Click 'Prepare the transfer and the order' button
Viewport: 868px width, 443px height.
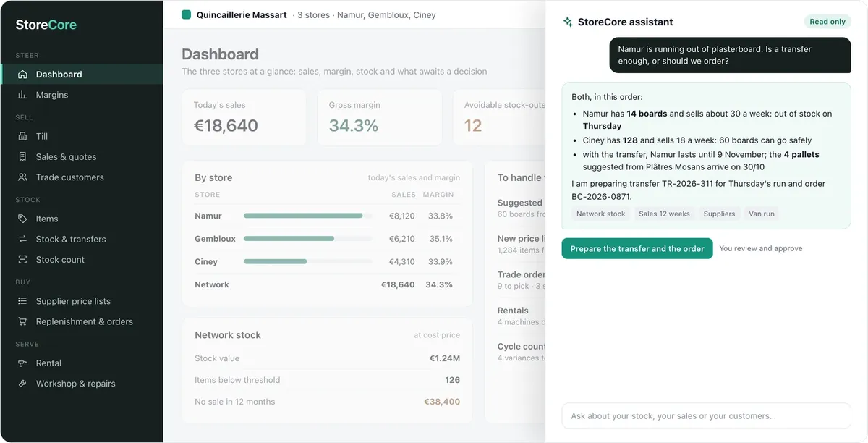click(637, 248)
